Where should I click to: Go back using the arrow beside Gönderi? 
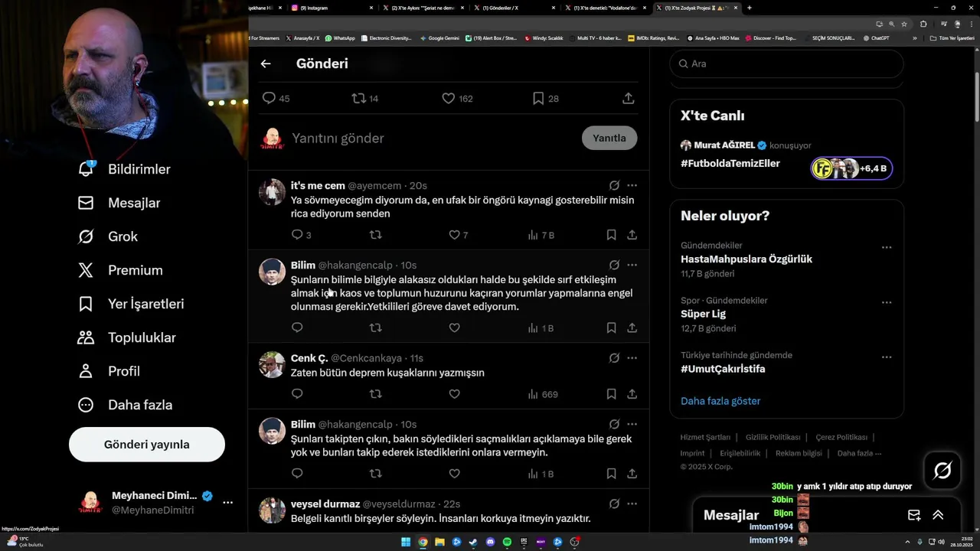pyautogui.click(x=266, y=64)
